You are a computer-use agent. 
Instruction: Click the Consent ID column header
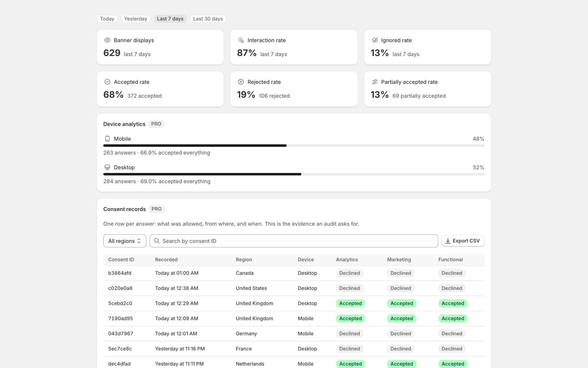pyautogui.click(x=121, y=260)
